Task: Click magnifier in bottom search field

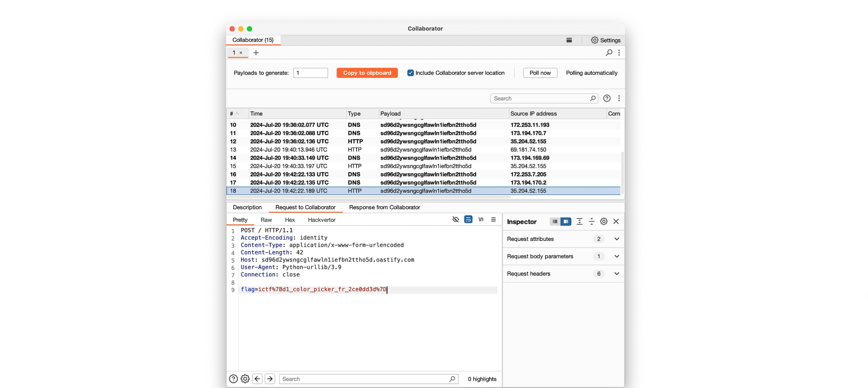Action: tap(452, 379)
